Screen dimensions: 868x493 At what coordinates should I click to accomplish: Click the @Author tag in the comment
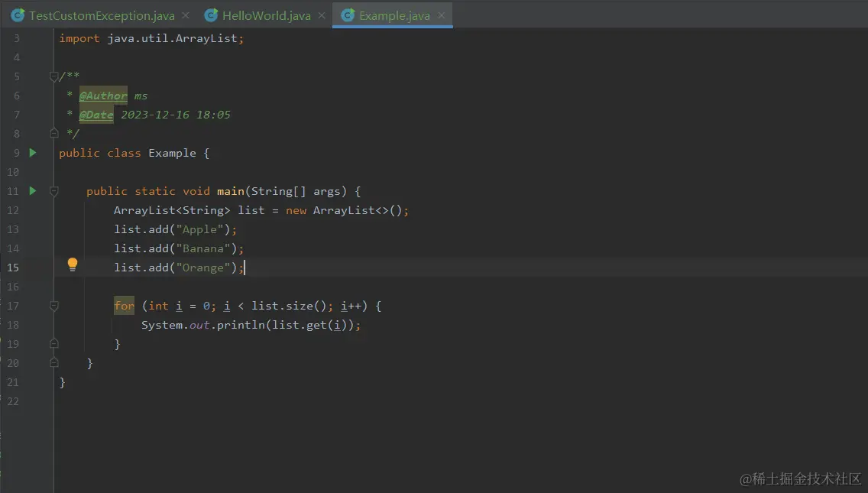coord(103,96)
